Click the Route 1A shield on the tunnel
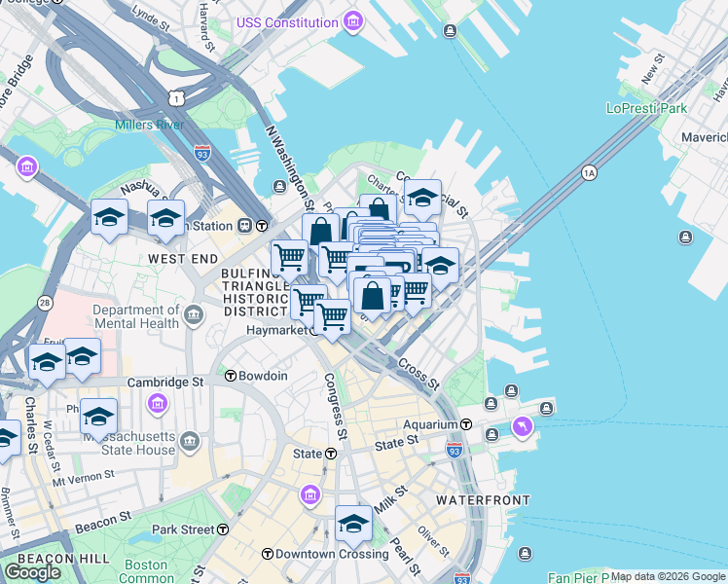 (589, 173)
